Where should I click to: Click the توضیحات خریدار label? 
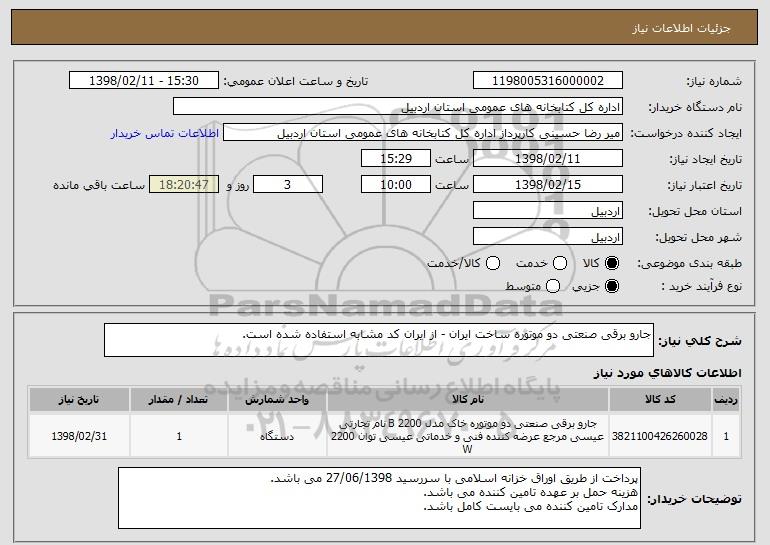[694, 499]
